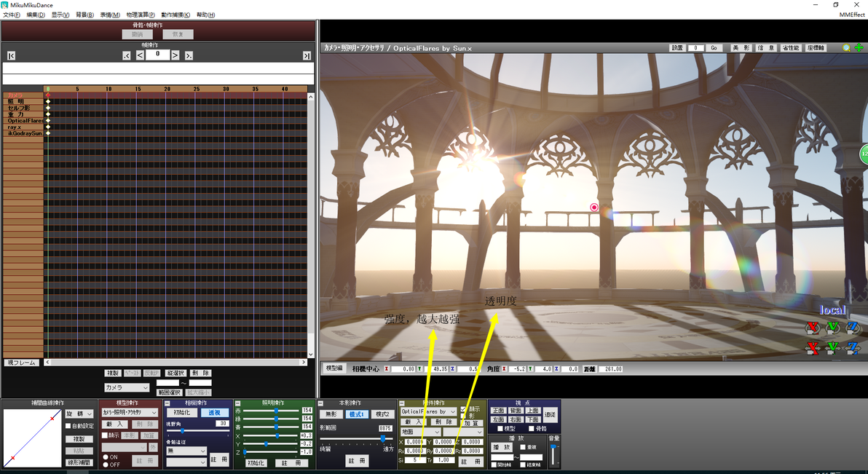This screenshot has height=474, width=868.
Task: Open the 背景(B) menu
Action: click(84, 15)
